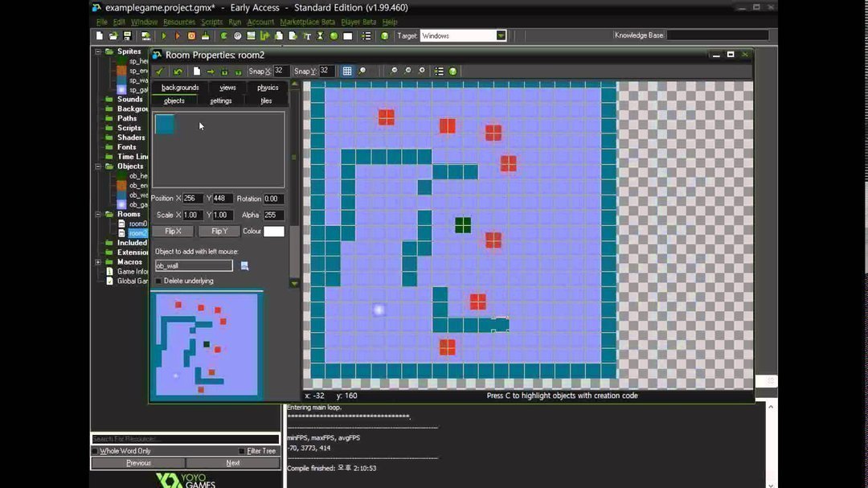The width and height of the screenshot is (868, 488).
Task: Clean the build with the broom icon
Action: (x=206, y=36)
